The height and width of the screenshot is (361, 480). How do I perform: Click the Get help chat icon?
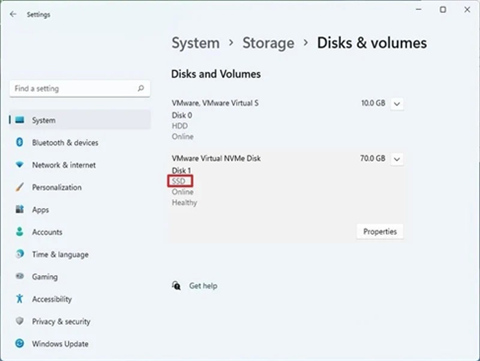(176, 286)
